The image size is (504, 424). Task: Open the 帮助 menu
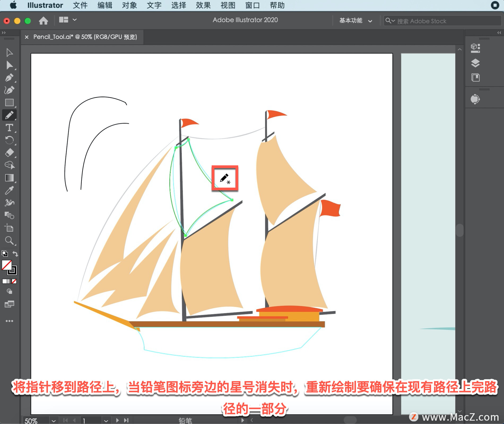[x=277, y=5]
